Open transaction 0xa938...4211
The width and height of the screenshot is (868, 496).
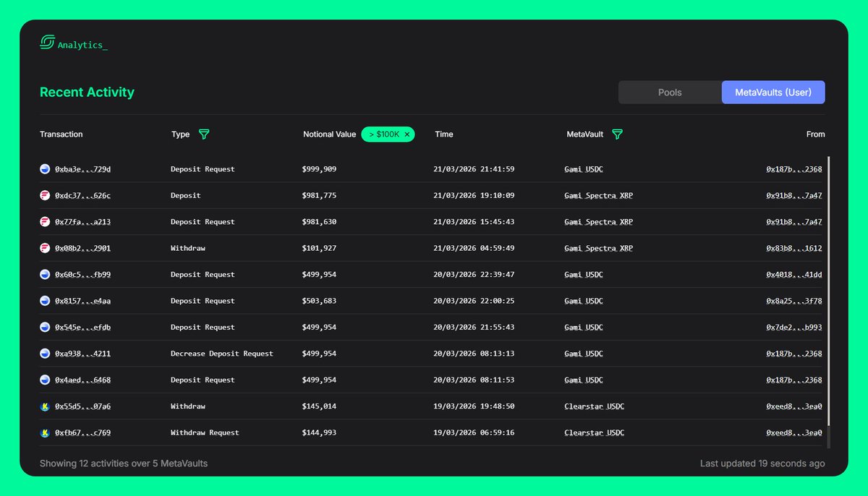pyautogui.click(x=82, y=354)
